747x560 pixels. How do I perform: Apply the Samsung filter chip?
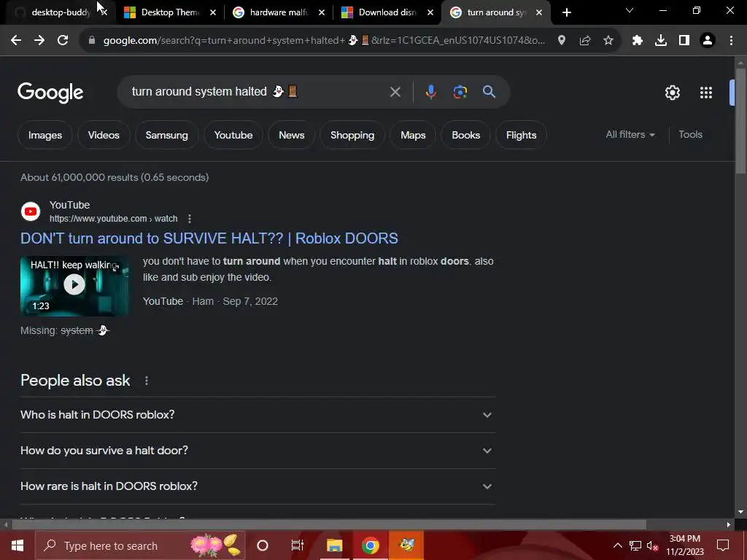point(167,135)
